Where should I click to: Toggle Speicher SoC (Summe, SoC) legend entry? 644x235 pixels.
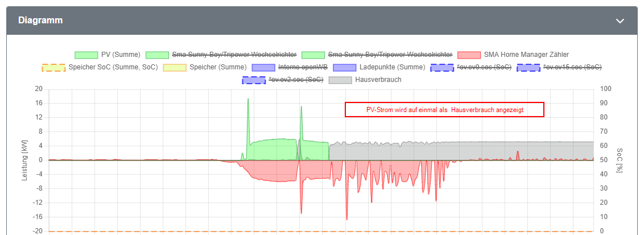100,67
